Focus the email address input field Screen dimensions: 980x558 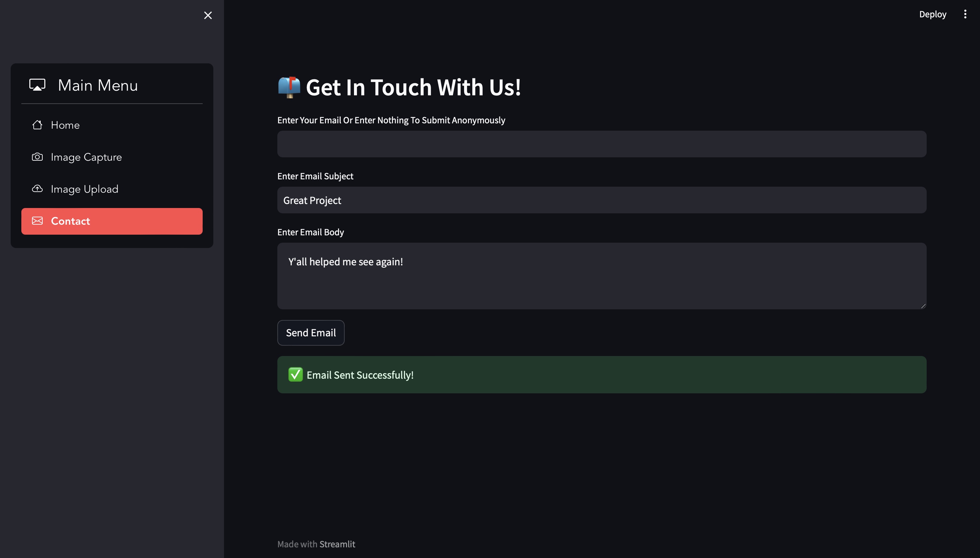click(x=601, y=144)
